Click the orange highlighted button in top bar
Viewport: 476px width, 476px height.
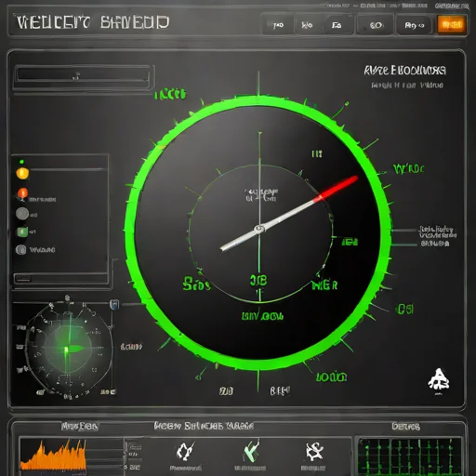point(452,24)
